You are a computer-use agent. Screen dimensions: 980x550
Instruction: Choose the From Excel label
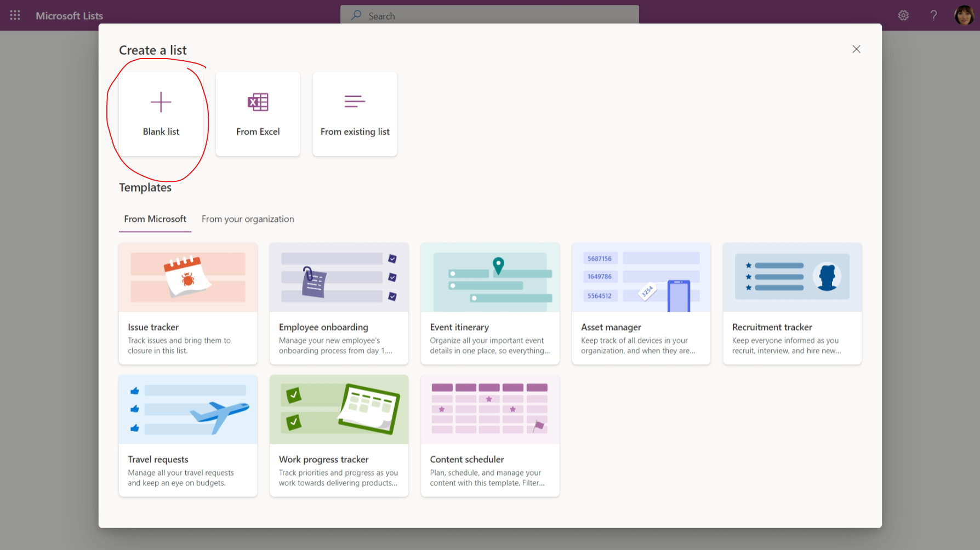tap(258, 131)
